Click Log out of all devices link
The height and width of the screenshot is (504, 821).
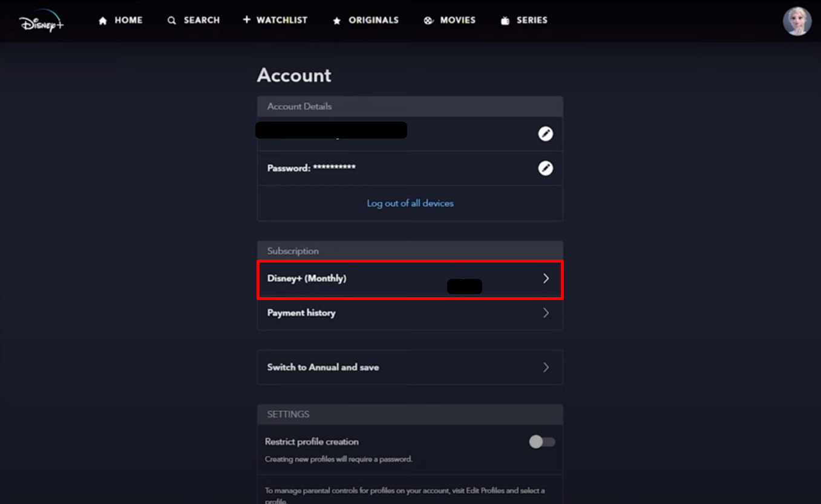(x=410, y=203)
